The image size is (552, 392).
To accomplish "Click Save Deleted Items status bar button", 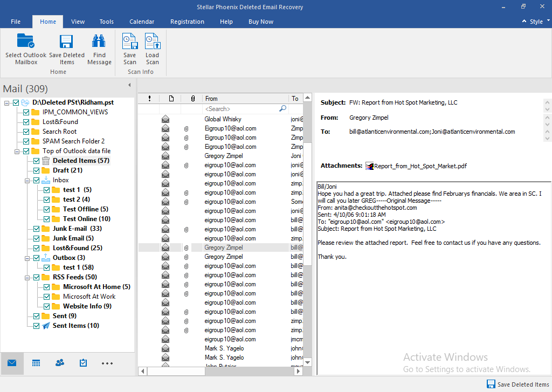I will 517,384.
